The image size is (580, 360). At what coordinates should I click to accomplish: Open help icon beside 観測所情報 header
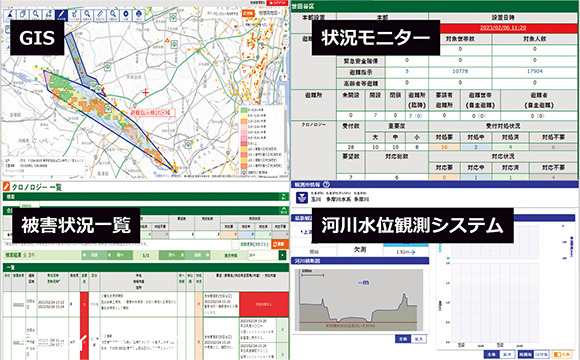326,184
